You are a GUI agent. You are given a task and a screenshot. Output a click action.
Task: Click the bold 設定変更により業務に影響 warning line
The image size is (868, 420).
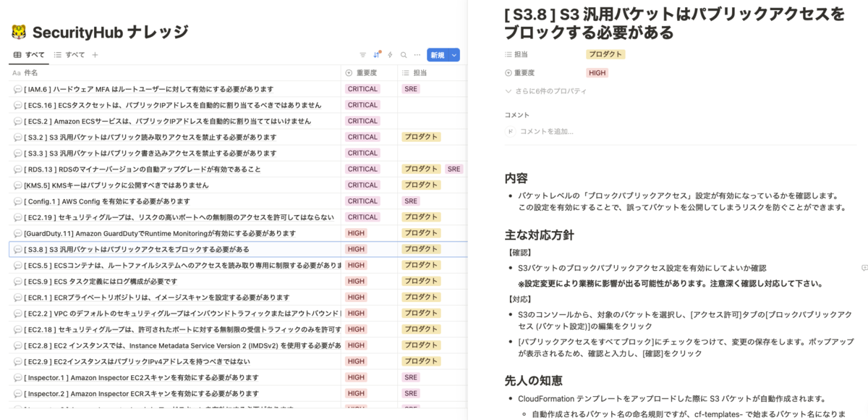point(671,283)
